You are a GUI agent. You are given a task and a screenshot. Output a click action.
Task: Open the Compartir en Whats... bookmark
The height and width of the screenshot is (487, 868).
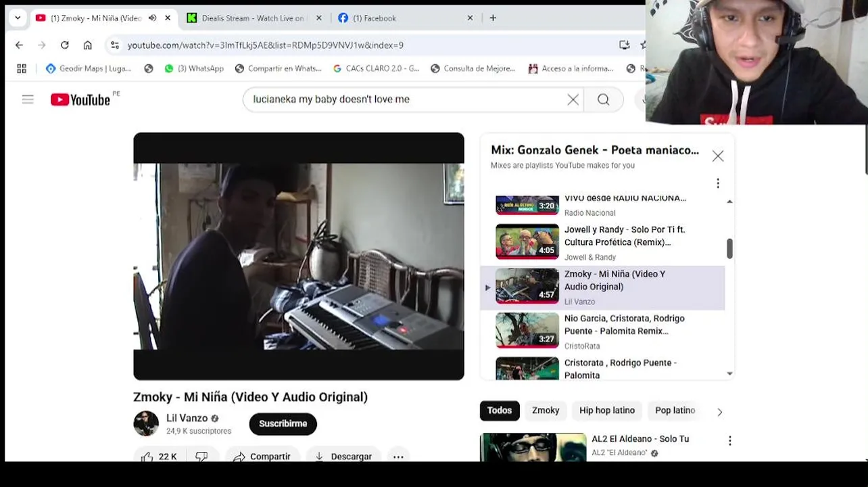click(278, 68)
